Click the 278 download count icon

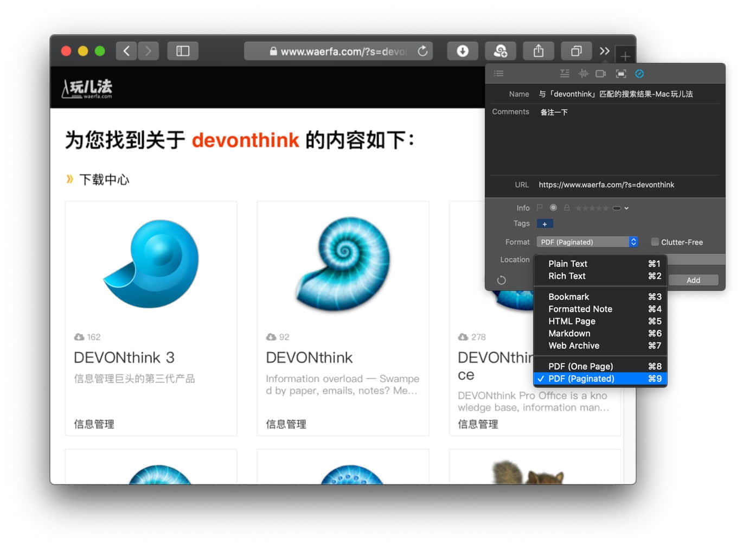point(463,337)
